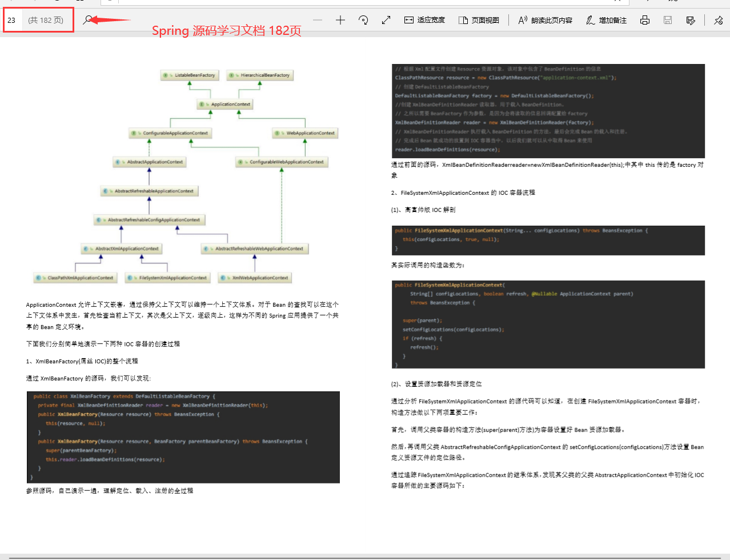Click the save (floppy disk) icon
Screen dimensions: 730x560
coord(668,20)
